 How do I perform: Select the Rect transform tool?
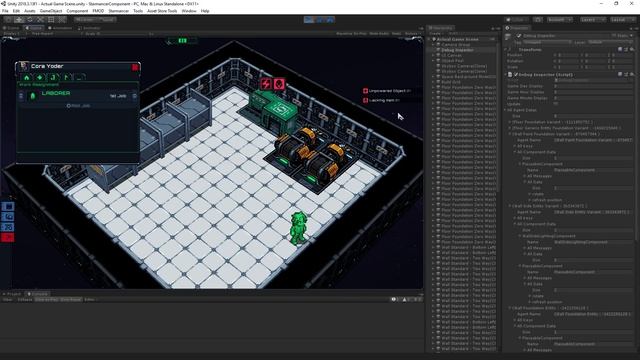(x=51, y=19)
